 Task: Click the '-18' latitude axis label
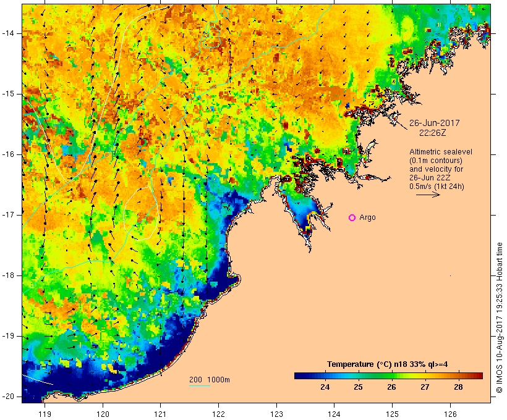coord(8,275)
